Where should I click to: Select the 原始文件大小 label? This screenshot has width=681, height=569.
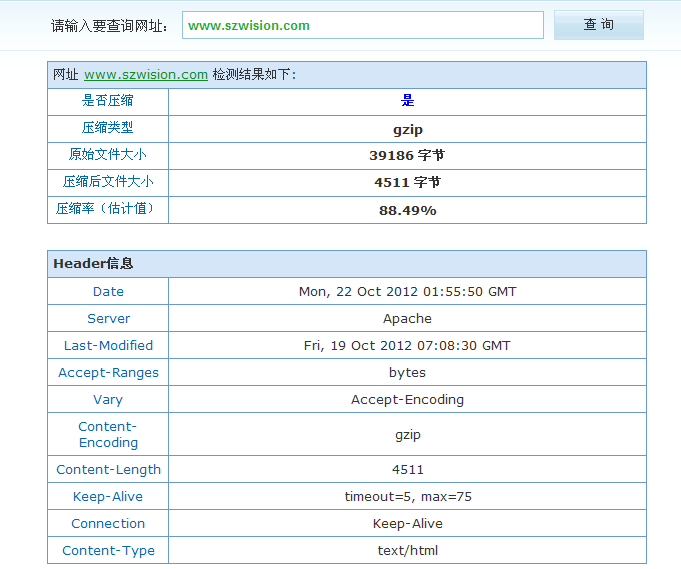pos(108,155)
